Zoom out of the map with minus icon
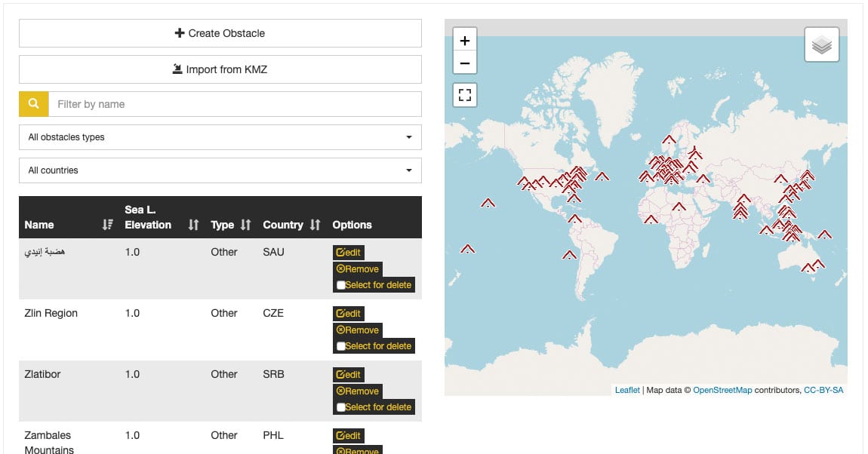 click(464, 63)
